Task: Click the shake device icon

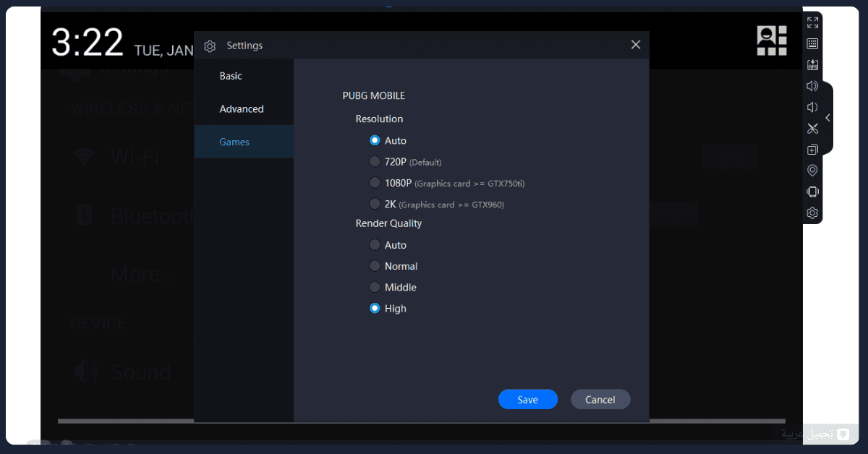Action: pos(812,192)
